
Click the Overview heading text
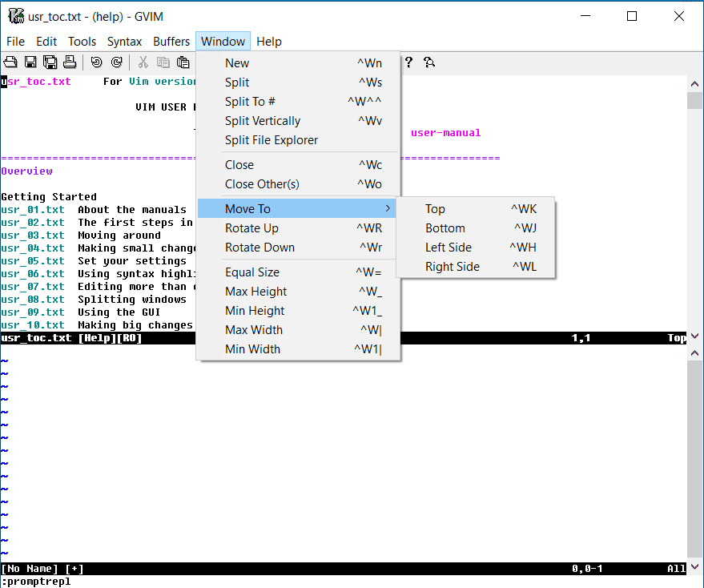tap(27, 171)
